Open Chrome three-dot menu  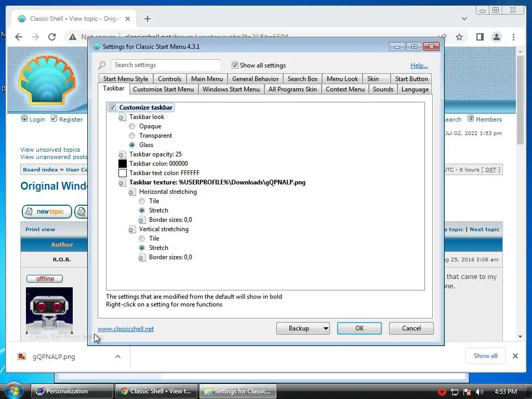(513, 37)
